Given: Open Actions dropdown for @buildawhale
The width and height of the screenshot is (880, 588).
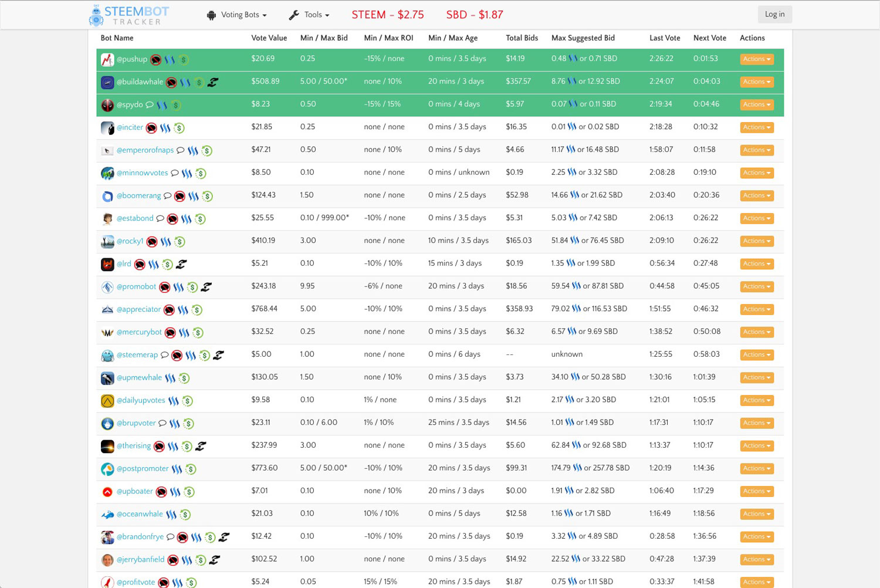Looking at the screenshot, I should point(757,82).
